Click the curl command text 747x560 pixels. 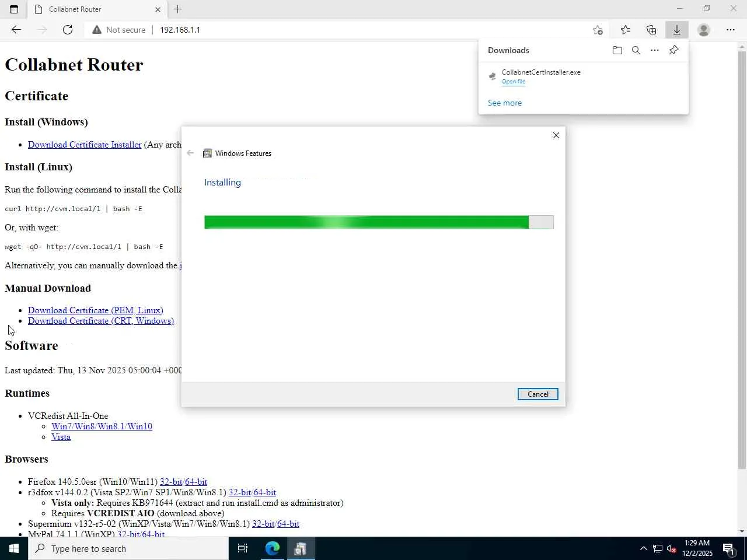(74, 209)
